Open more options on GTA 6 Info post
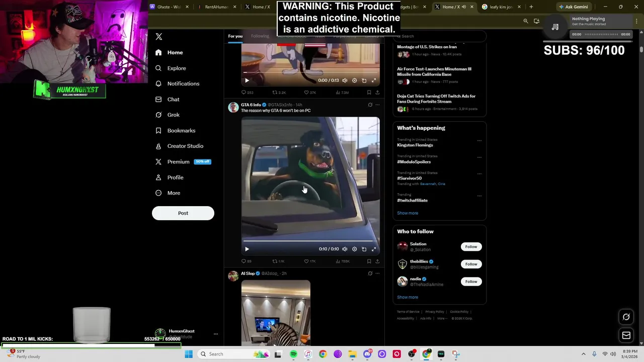The height and width of the screenshot is (362, 644). point(377,105)
